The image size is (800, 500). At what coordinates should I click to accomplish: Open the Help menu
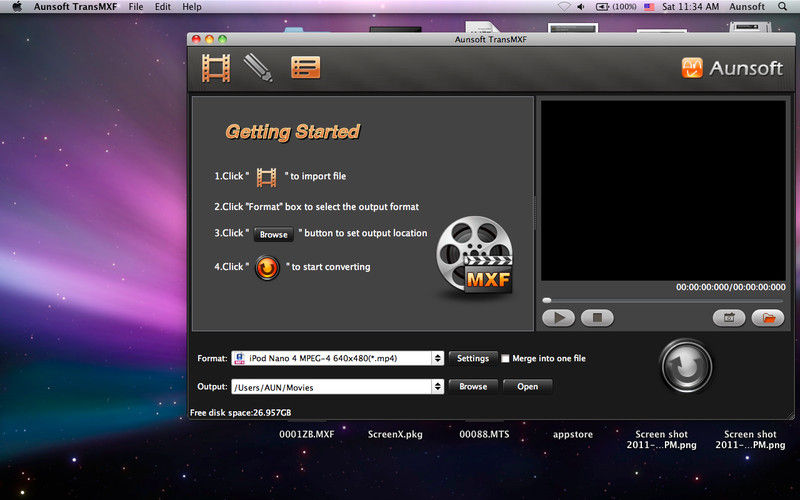(x=192, y=7)
